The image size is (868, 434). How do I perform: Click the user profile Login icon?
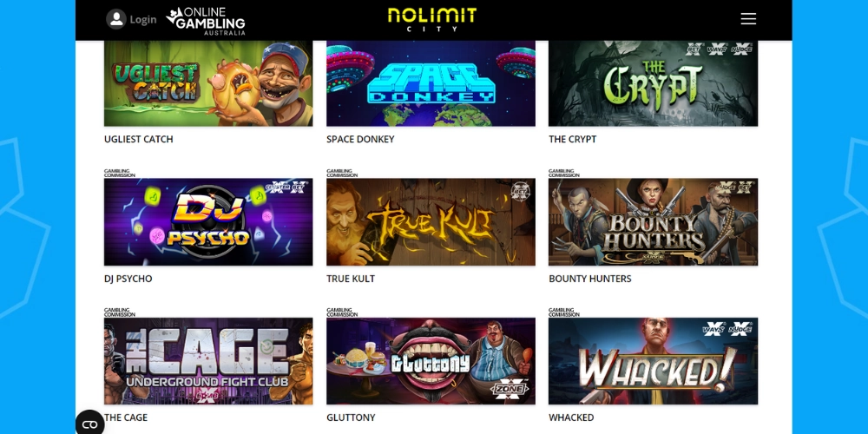(116, 19)
